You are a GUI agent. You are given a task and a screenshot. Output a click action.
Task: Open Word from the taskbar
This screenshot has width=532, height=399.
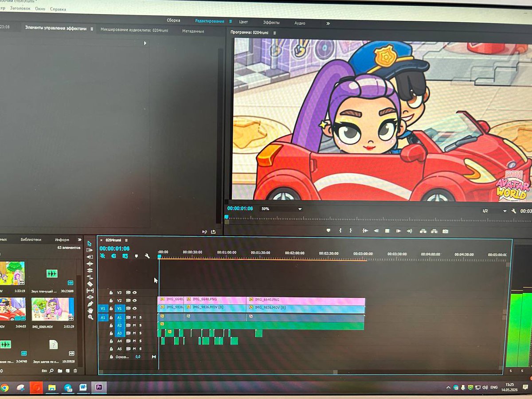coord(83,387)
